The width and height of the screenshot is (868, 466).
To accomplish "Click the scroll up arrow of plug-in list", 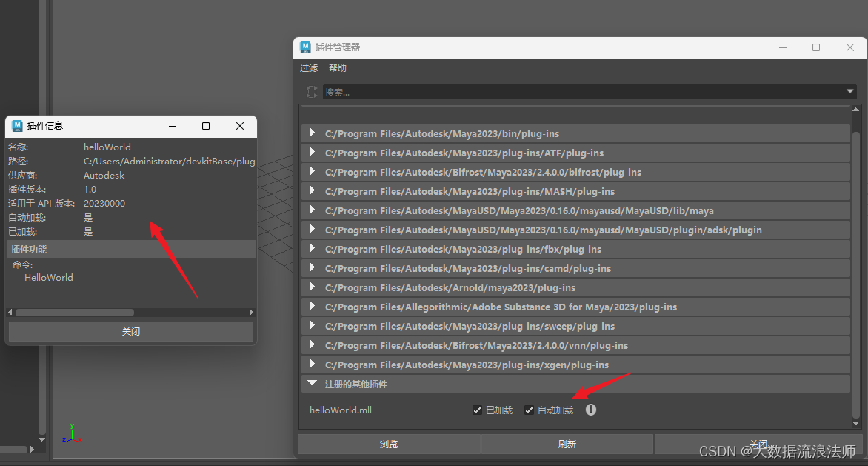I will (856, 110).
